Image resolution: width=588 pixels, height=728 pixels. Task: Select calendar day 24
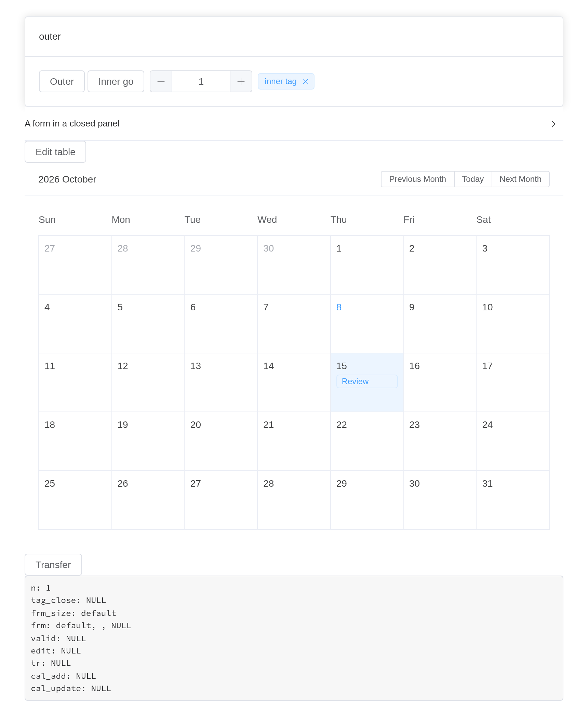[x=513, y=441]
